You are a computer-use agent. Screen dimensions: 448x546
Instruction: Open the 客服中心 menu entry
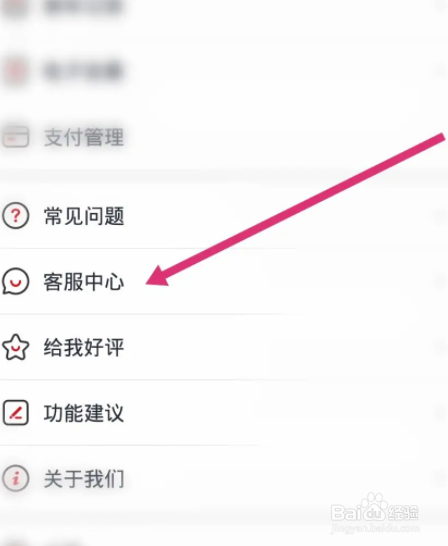pos(224,281)
